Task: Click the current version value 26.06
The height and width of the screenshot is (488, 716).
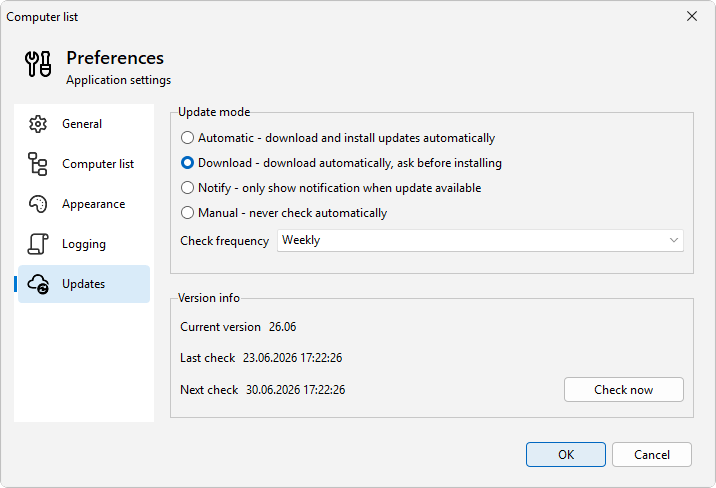Action: point(282,327)
